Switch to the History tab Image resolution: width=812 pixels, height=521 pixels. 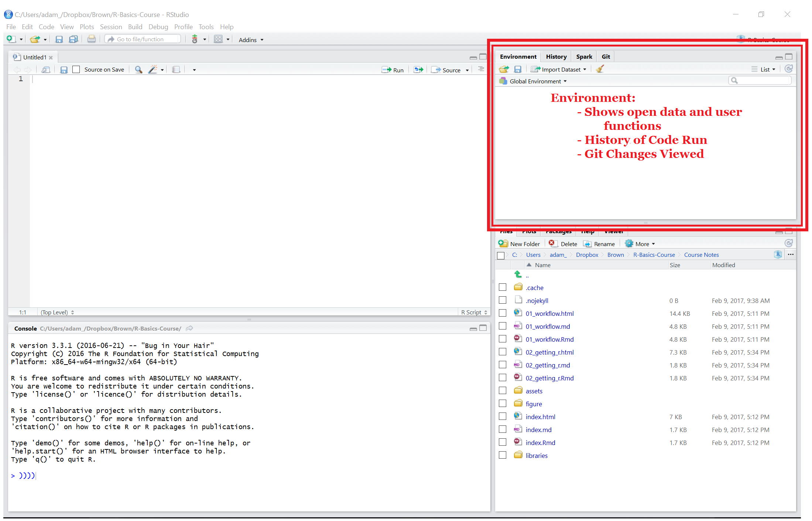click(x=556, y=57)
